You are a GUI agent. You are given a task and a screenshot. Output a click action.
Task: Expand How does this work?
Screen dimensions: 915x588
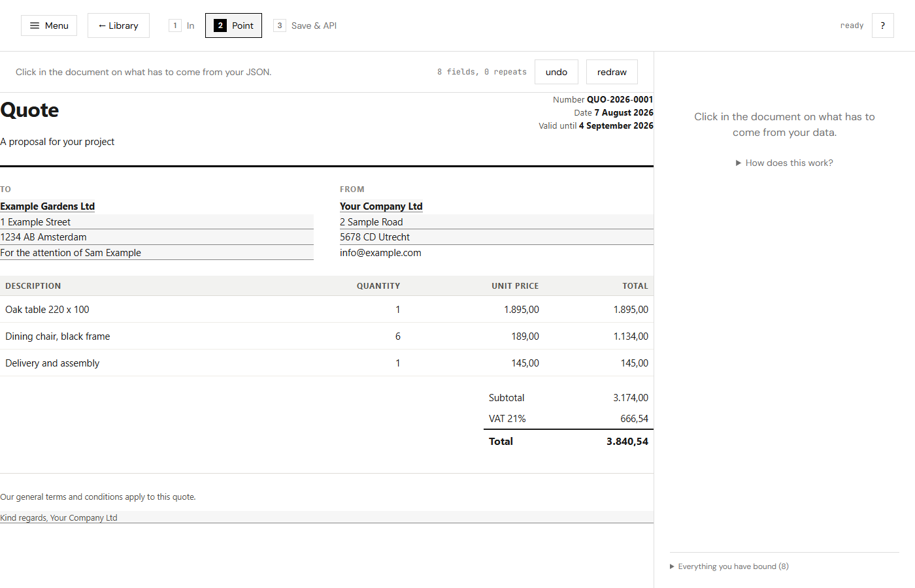[x=784, y=163]
